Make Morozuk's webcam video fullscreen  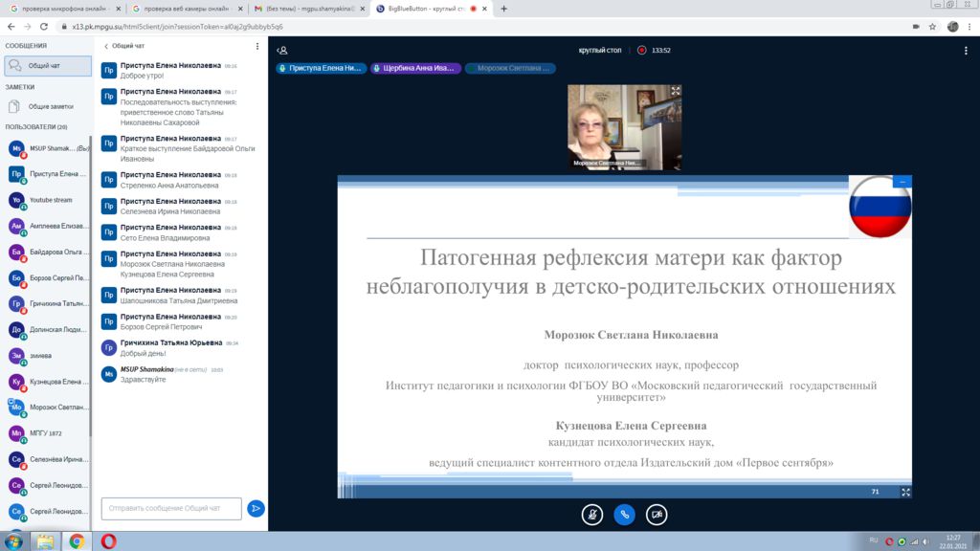coord(676,91)
